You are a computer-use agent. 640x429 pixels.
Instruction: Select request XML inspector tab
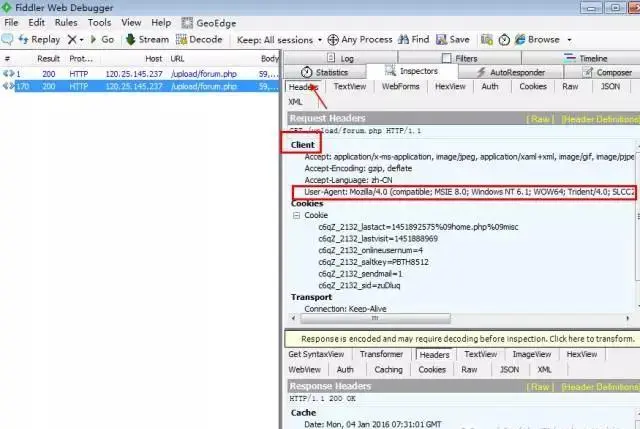pyautogui.click(x=295, y=102)
